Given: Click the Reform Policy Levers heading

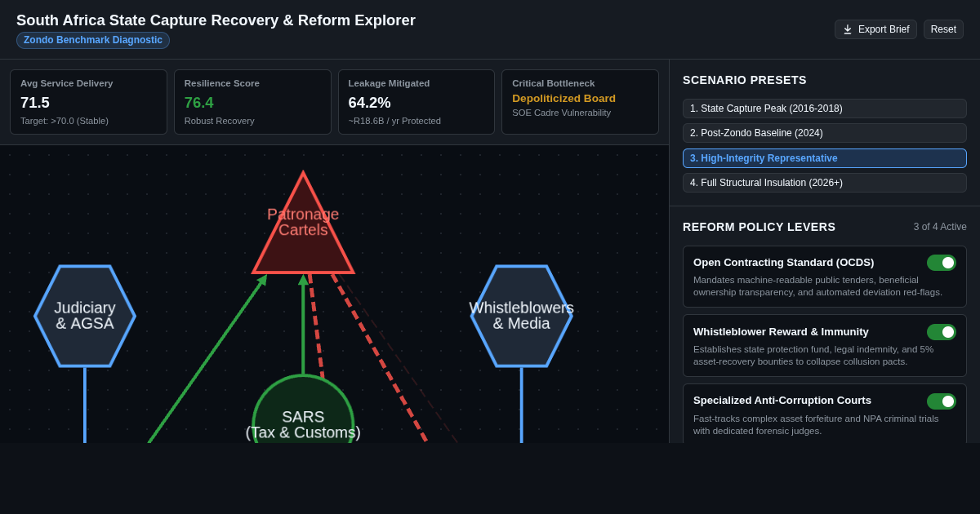Looking at the screenshot, I should pos(759,227).
